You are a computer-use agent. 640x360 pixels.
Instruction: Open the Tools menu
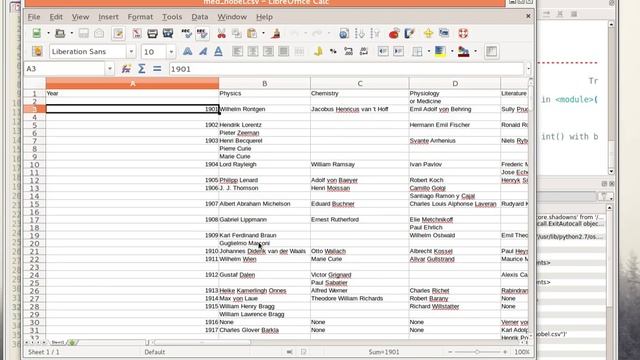pos(172,17)
